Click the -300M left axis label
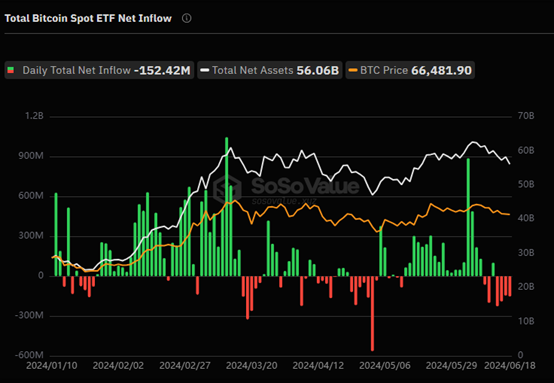The image size is (554, 383). [x=29, y=315]
